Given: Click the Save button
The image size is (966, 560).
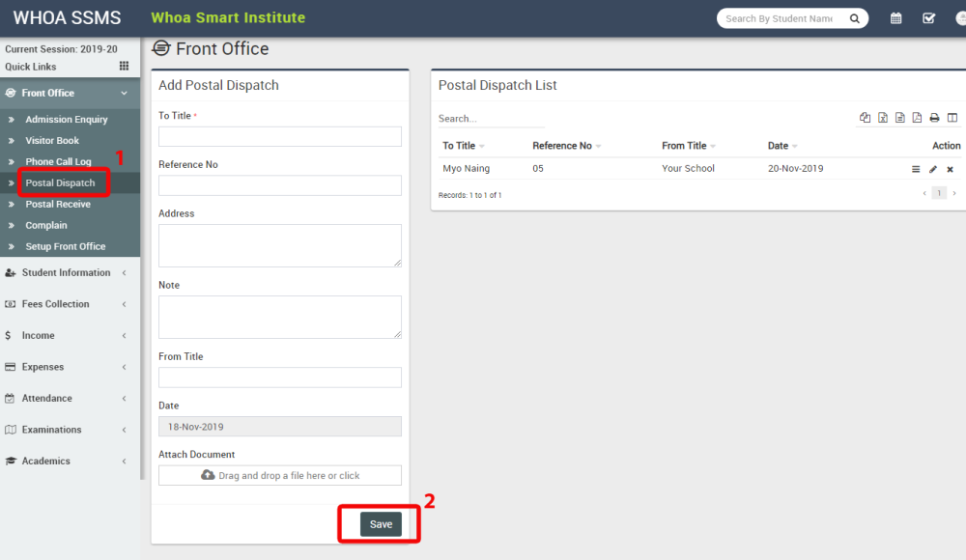Looking at the screenshot, I should [x=380, y=523].
